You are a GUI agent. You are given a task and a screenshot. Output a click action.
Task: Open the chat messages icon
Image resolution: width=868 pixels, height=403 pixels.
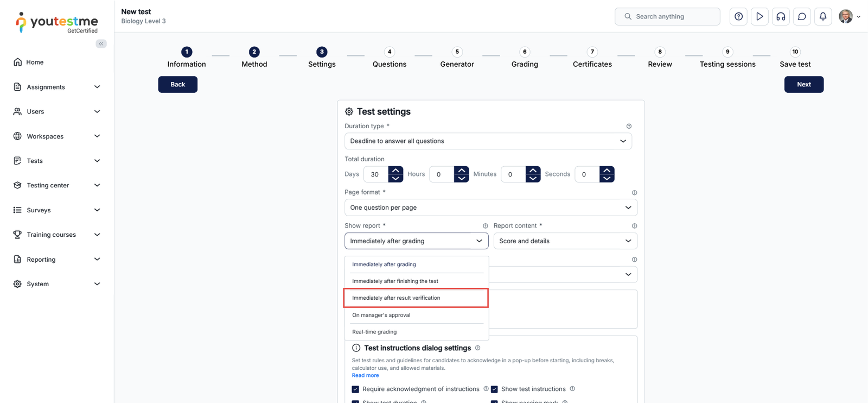(802, 17)
